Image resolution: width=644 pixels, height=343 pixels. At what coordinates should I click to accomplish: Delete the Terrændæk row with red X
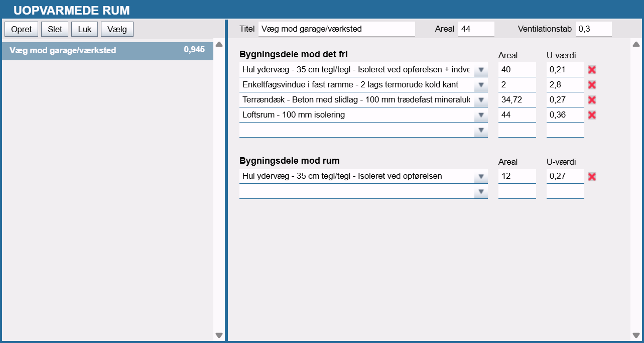(592, 100)
